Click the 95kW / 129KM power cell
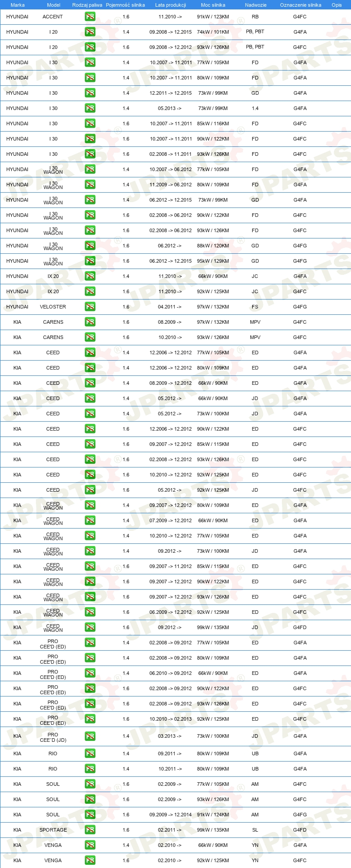This screenshot has height=868, width=351. pos(213,261)
